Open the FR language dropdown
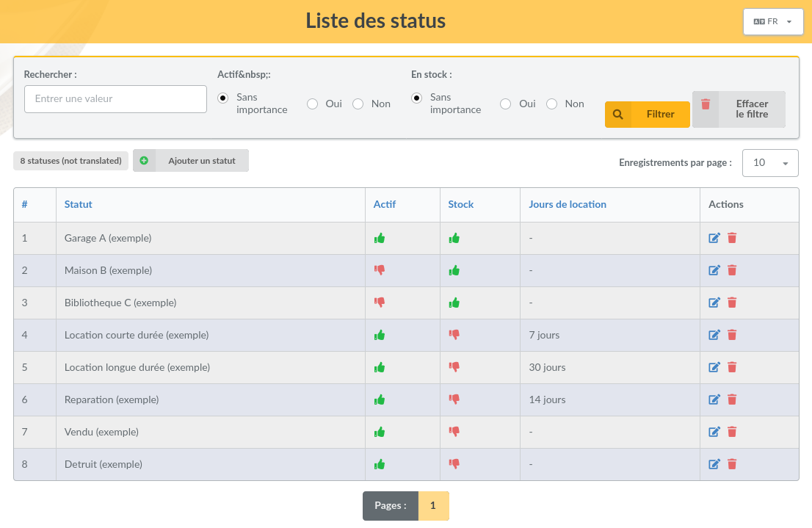Viewport: 812px width, 528px height. (x=773, y=22)
